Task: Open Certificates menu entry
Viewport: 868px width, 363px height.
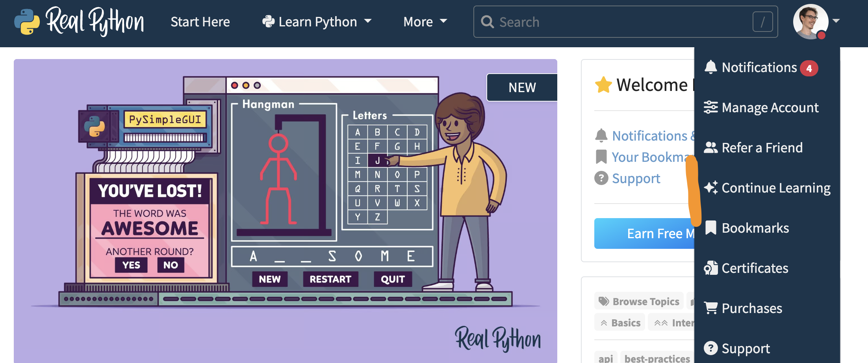Action: [x=755, y=268]
